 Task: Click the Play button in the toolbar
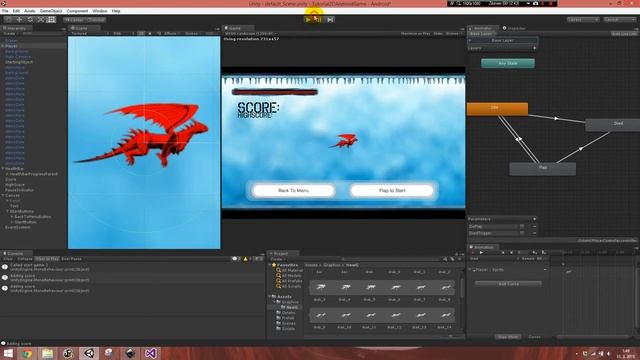pyautogui.click(x=309, y=19)
